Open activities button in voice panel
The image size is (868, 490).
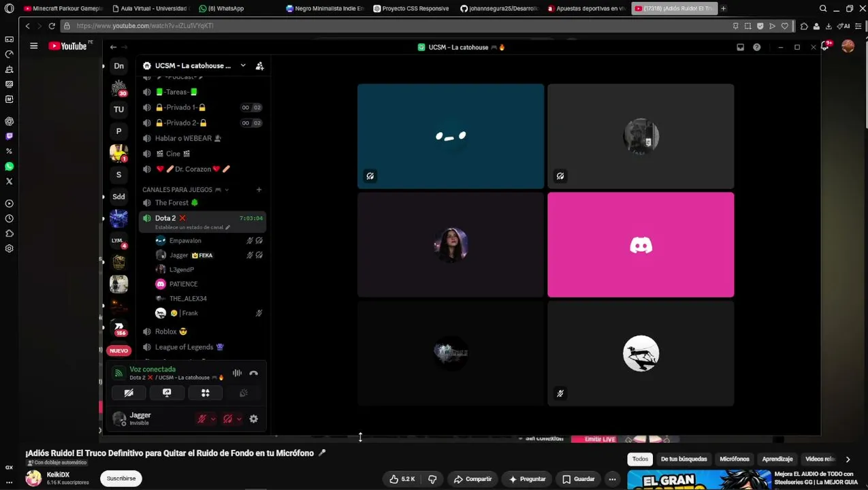point(205,393)
